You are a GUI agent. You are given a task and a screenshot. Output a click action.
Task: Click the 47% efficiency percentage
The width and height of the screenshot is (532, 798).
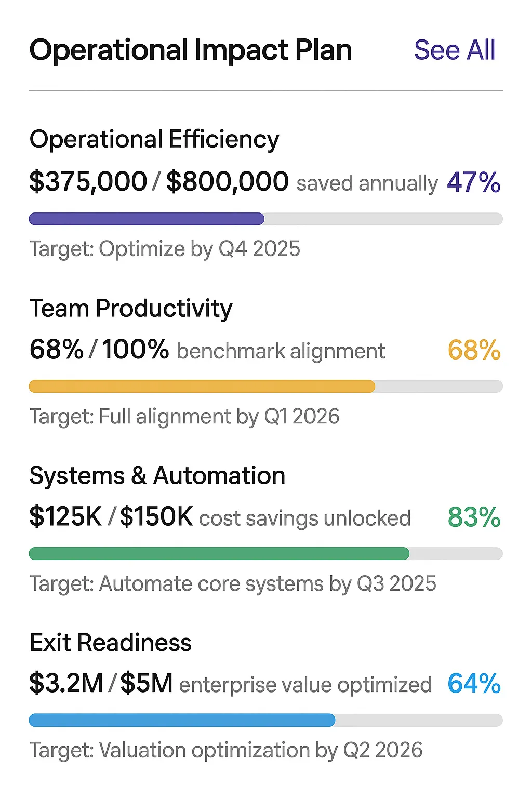point(473,182)
